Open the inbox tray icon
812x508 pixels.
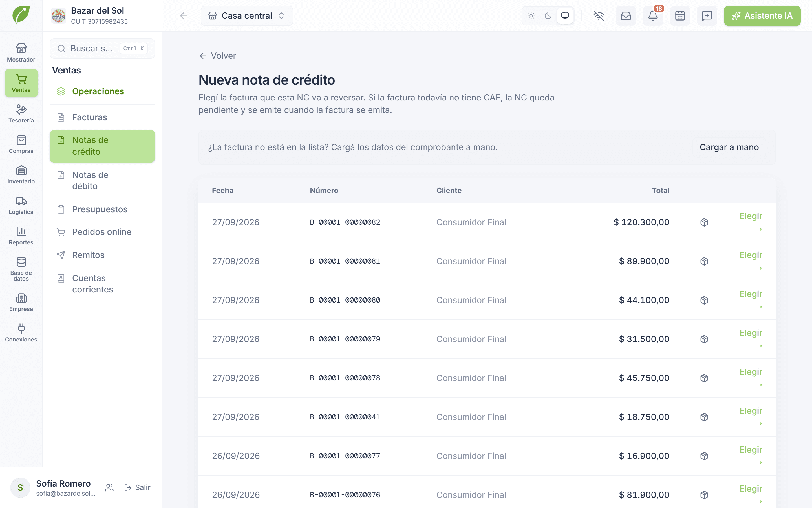tap(626, 16)
